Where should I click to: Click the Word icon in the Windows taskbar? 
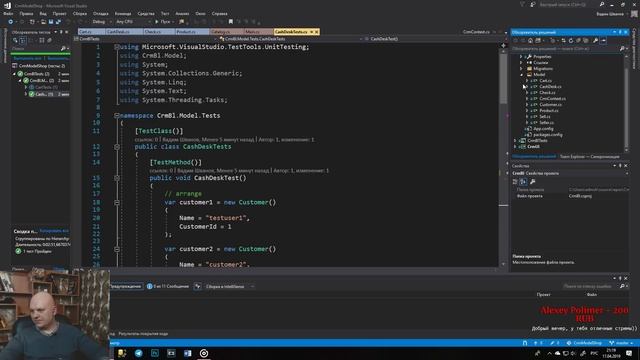click(187, 353)
